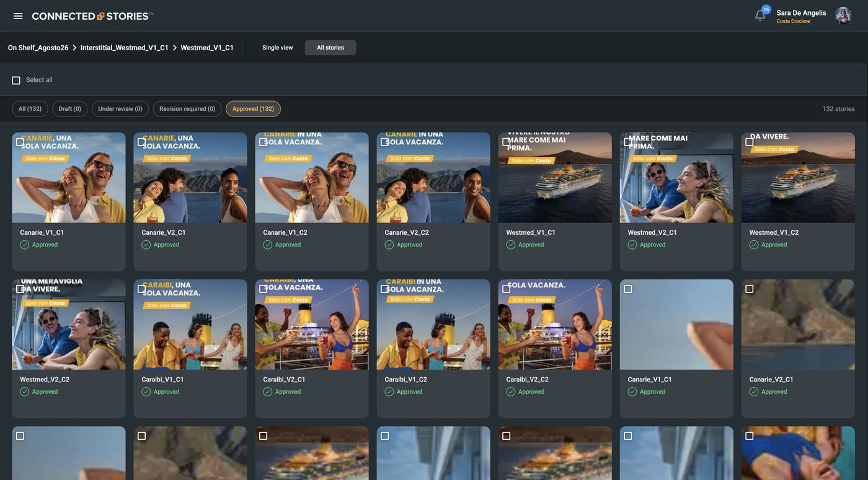Click approved status icon under Westmed_V1_C2

(754, 245)
